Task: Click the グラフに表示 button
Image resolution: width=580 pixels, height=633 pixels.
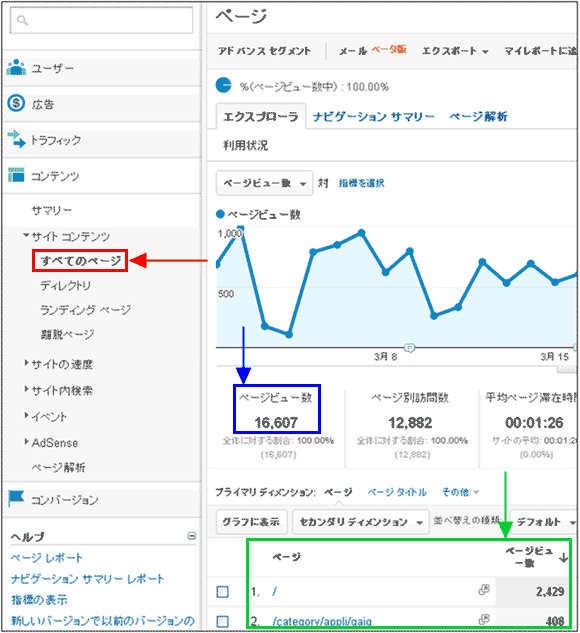Action: (x=251, y=522)
